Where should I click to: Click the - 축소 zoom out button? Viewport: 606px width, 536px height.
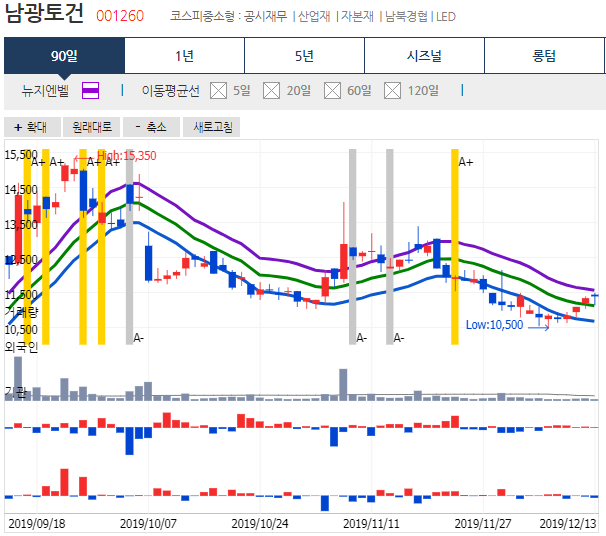click(x=151, y=127)
